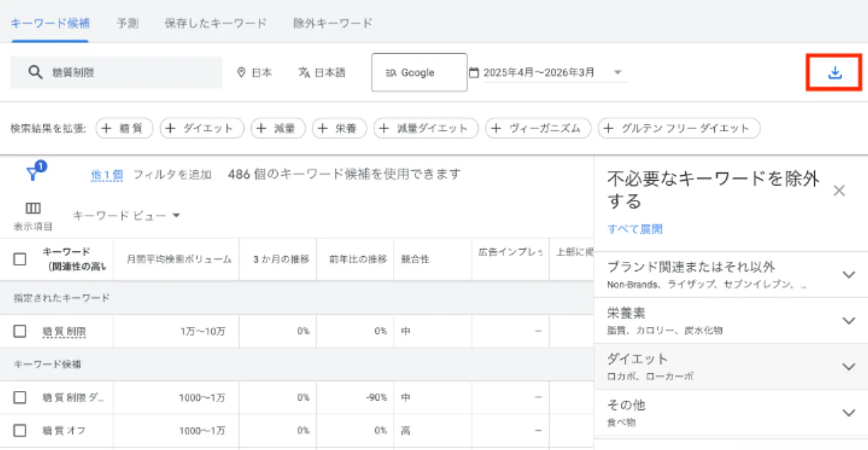Expand the その他 section
Viewport: 868px width, 450px height.
(731, 413)
